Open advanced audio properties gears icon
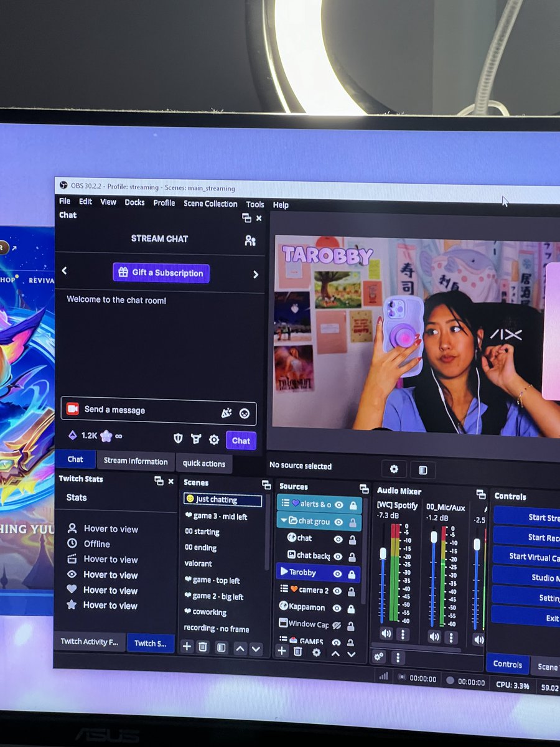560x747 pixels. [x=379, y=656]
